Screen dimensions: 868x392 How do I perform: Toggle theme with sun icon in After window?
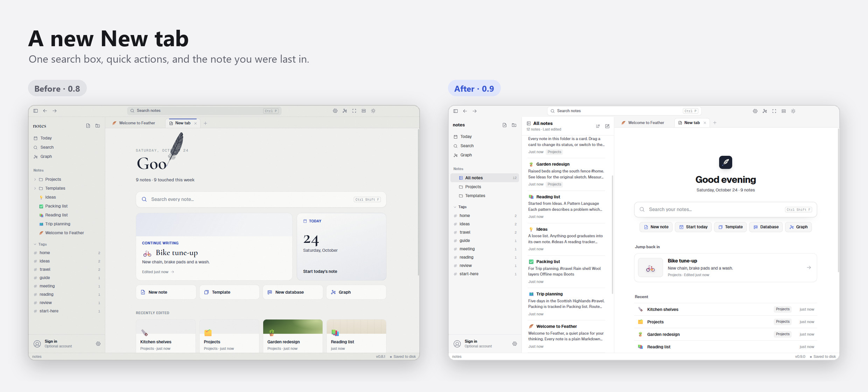[x=793, y=111]
